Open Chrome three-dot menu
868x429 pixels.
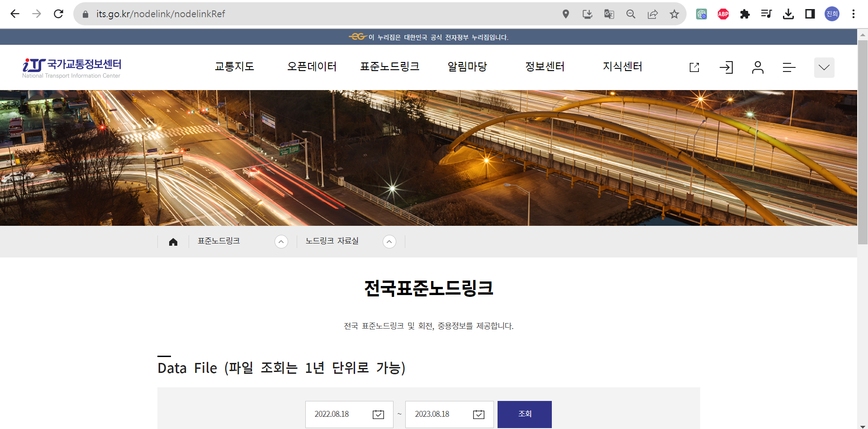(x=854, y=14)
